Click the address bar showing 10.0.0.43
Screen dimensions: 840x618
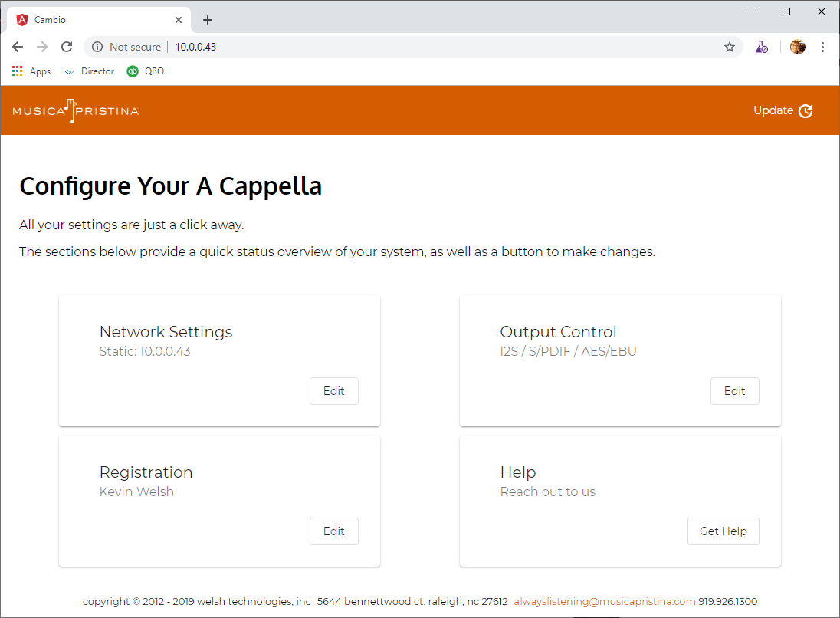(412, 47)
